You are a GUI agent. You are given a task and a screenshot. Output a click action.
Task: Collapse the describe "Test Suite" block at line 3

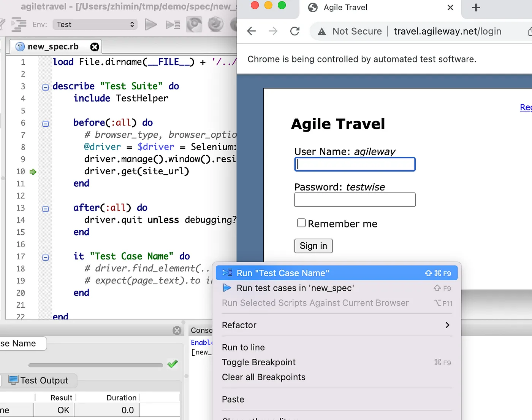[x=46, y=87]
